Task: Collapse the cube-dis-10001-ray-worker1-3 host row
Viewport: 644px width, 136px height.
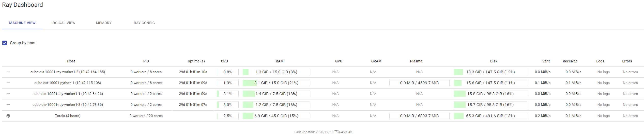Action: [8, 105]
